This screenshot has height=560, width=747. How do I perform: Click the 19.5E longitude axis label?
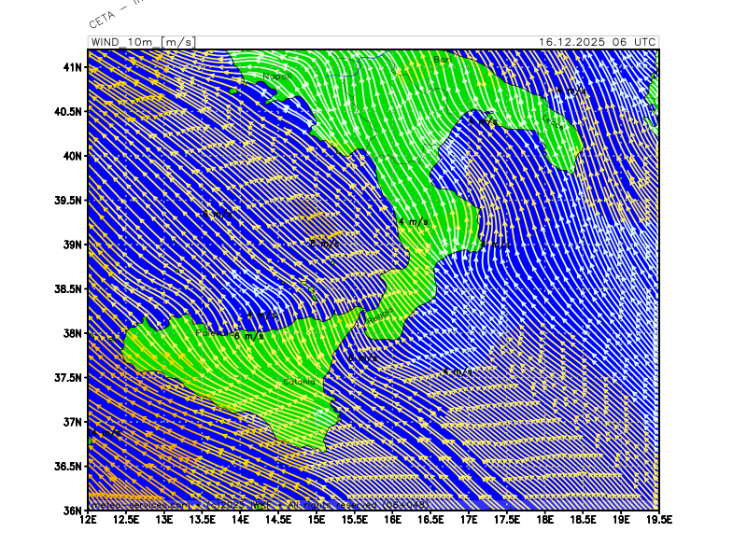pyautogui.click(x=658, y=520)
